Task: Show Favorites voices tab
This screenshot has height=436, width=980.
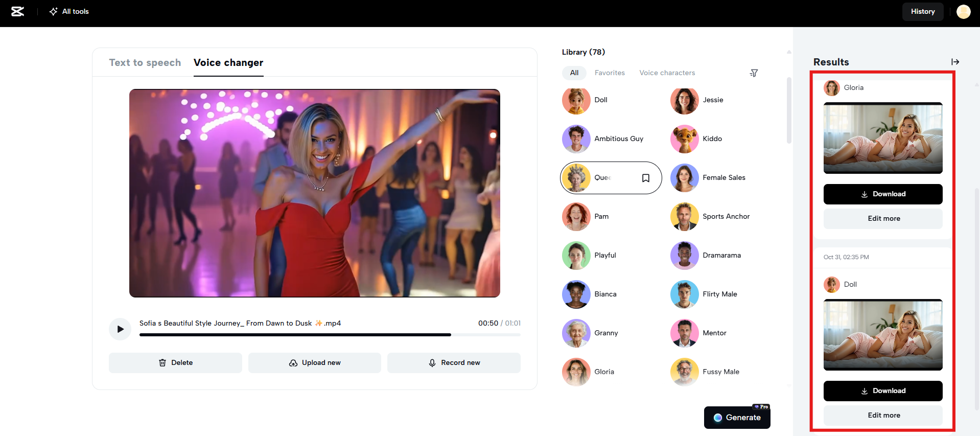Action: point(610,73)
